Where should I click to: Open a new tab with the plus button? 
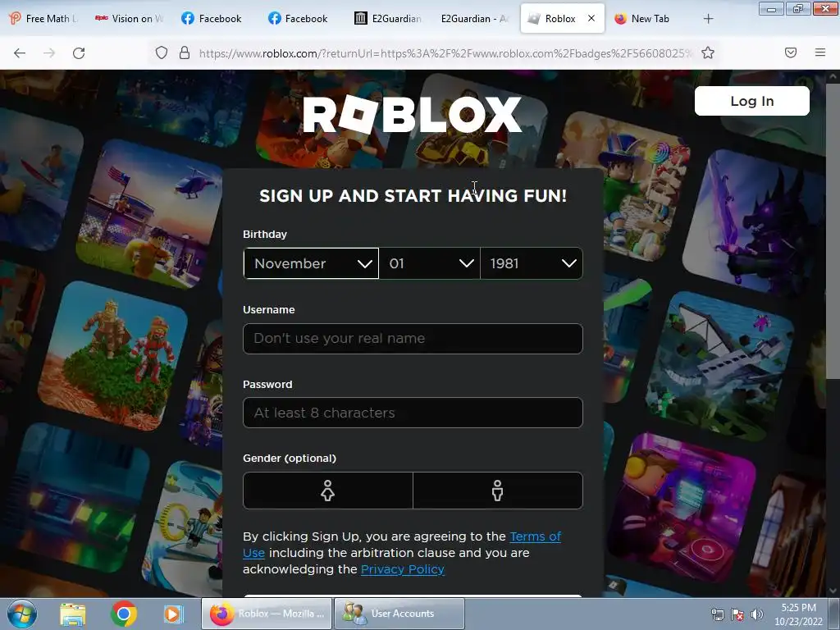pos(708,19)
